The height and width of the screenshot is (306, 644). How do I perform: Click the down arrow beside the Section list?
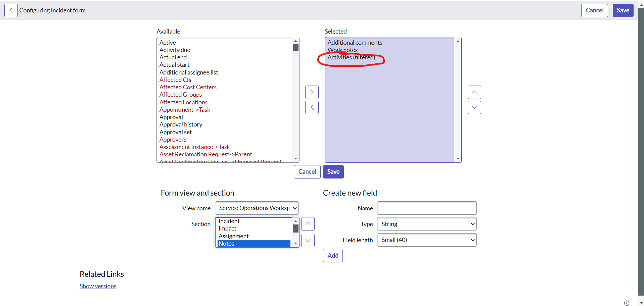point(308,240)
